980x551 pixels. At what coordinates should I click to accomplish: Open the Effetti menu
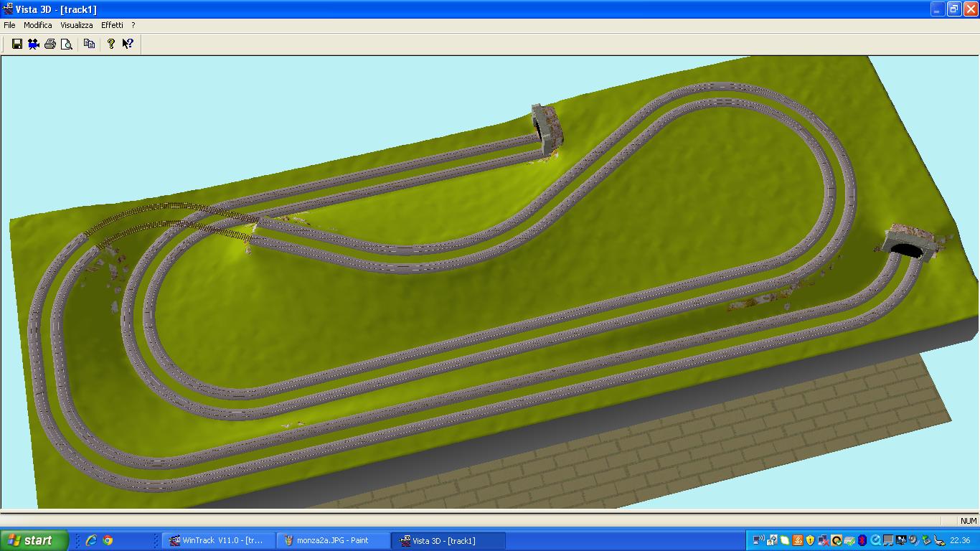coord(112,25)
